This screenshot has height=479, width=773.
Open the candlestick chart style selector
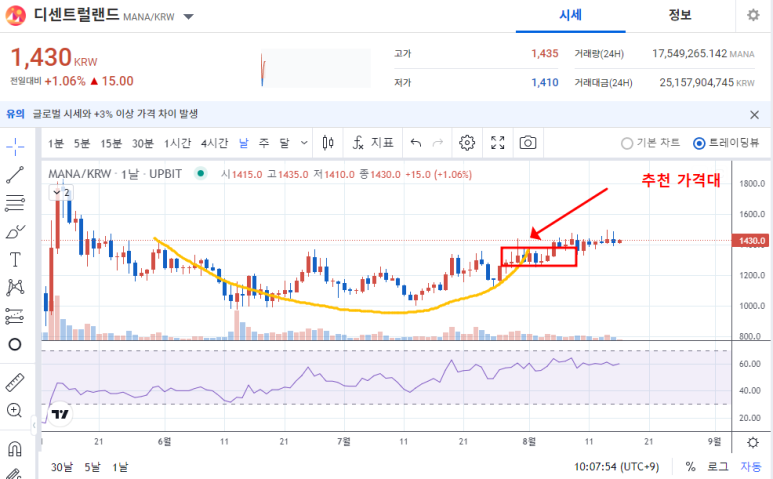[328, 143]
